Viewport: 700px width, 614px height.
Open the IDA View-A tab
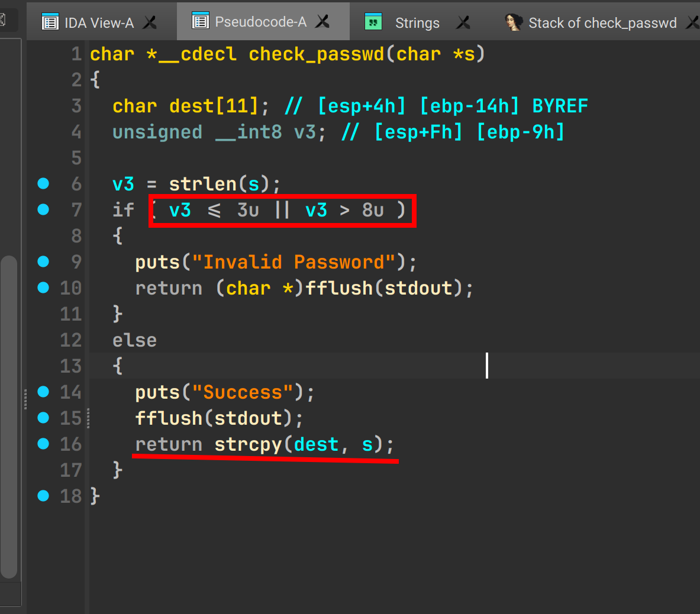(x=99, y=22)
